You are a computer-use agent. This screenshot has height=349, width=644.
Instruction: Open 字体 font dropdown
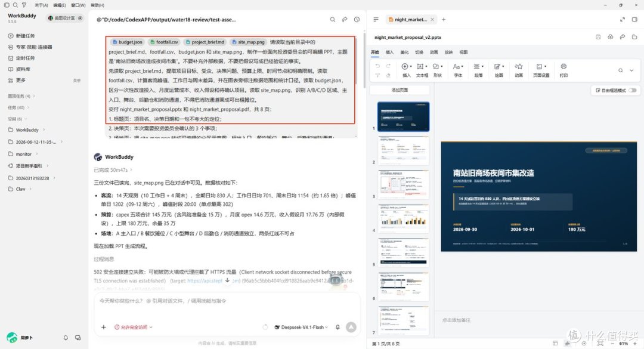coord(459,70)
